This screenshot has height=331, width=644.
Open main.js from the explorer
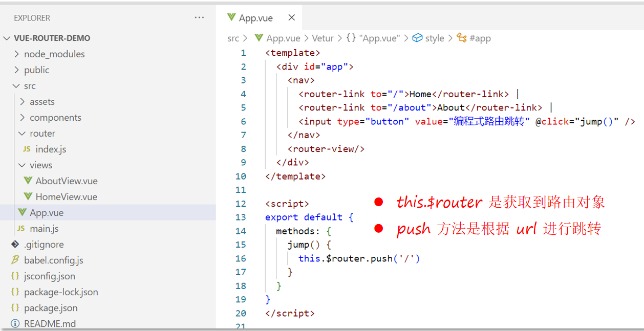pos(44,229)
